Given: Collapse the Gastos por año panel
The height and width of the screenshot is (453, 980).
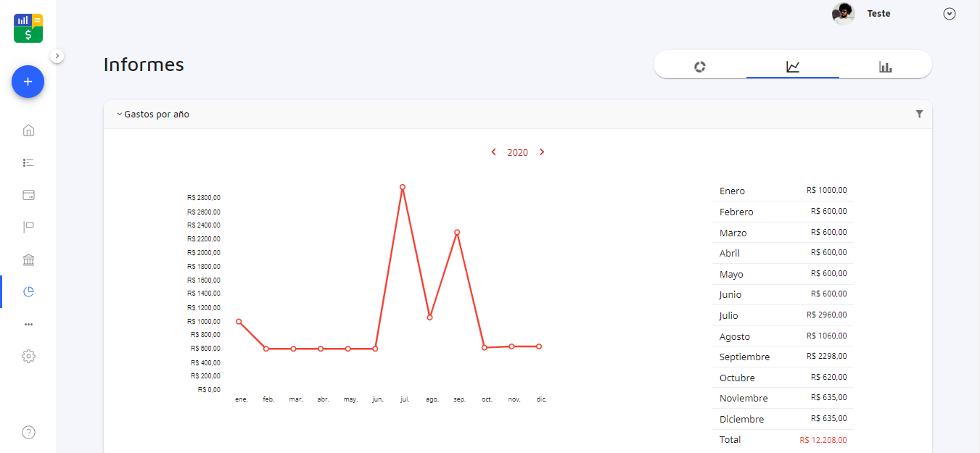Looking at the screenshot, I should [x=120, y=115].
